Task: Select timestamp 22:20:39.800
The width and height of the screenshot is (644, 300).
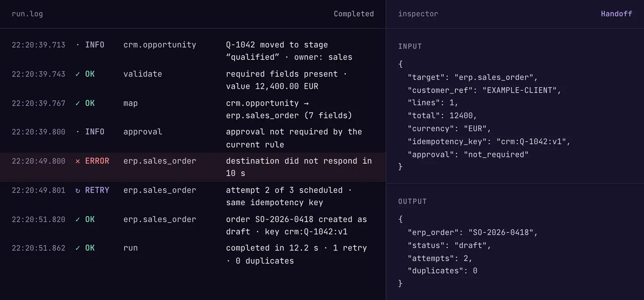Action: (38, 132)
